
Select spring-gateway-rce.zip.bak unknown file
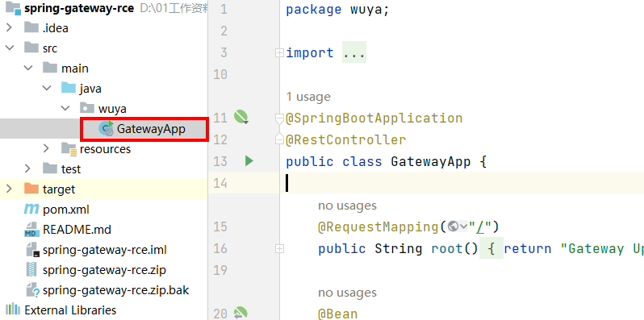107,290
